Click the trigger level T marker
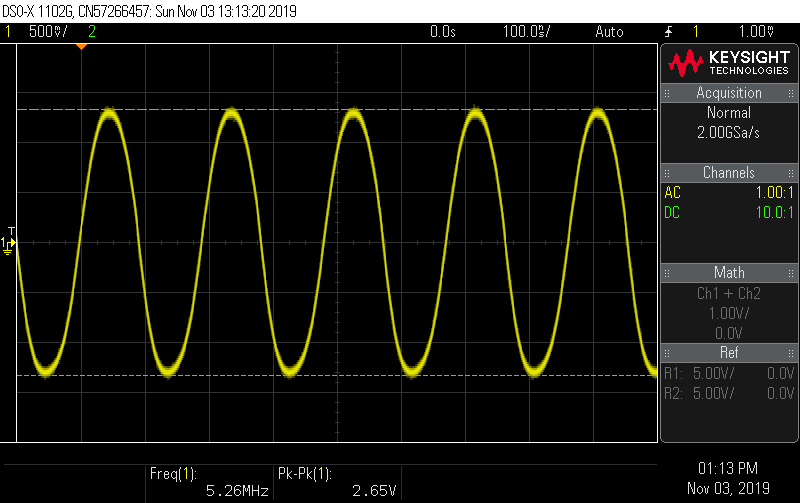 (x=11, y=231)
